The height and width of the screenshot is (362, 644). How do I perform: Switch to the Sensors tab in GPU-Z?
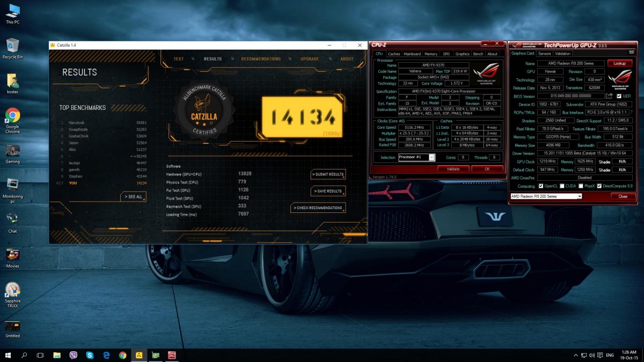pos(544,54)
